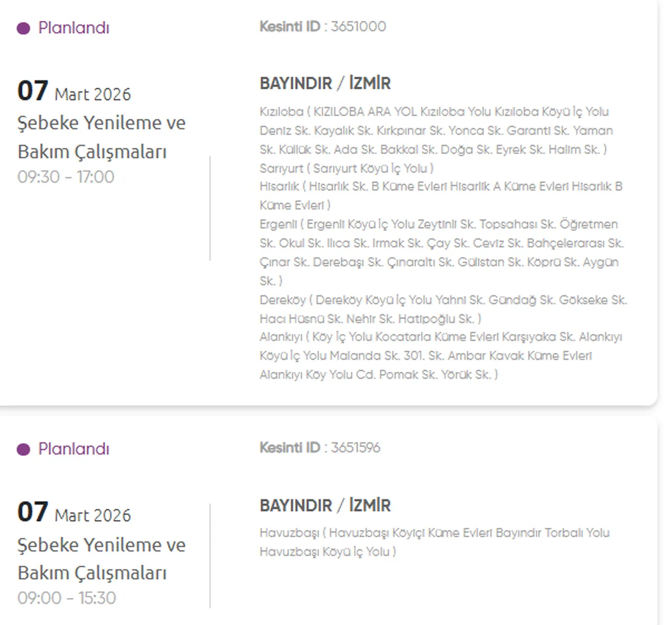Screen dimensions: 672x625
Task: Click the Ergenli neighborhood street list
Action: click(x=441, y=252)
